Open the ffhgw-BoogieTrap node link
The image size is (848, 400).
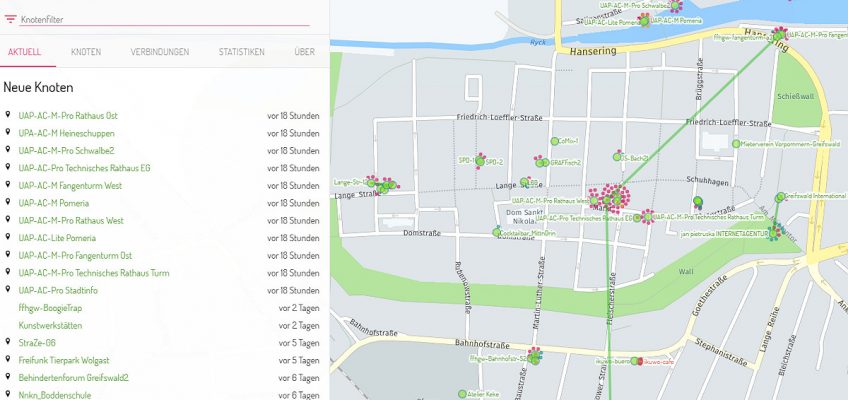point(50,308)
